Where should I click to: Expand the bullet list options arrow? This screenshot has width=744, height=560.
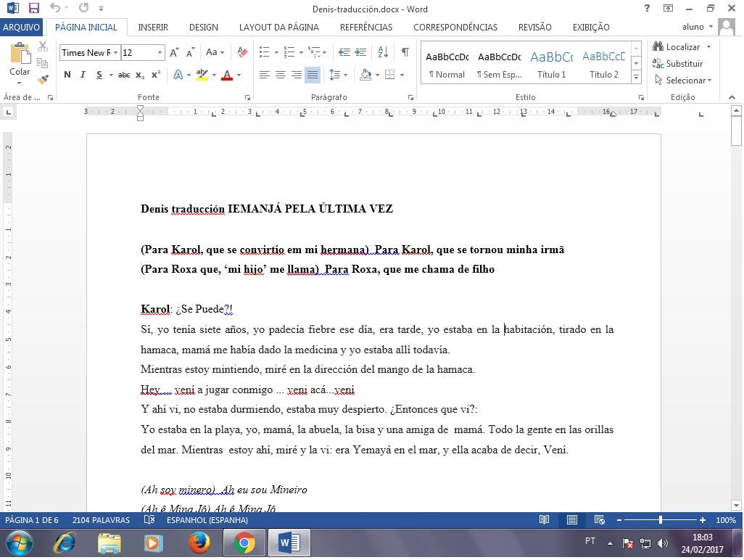pyautogui.click(x=276, y=52)
